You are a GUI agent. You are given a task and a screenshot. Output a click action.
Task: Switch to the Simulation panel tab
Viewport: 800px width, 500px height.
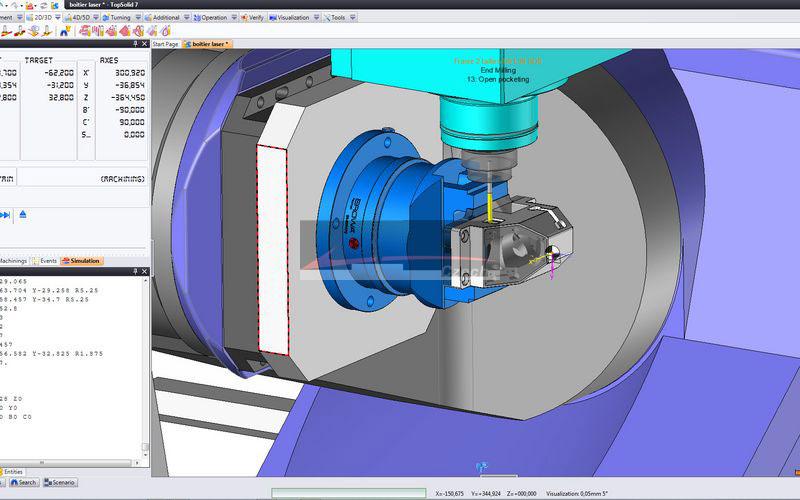coord(84,260)
